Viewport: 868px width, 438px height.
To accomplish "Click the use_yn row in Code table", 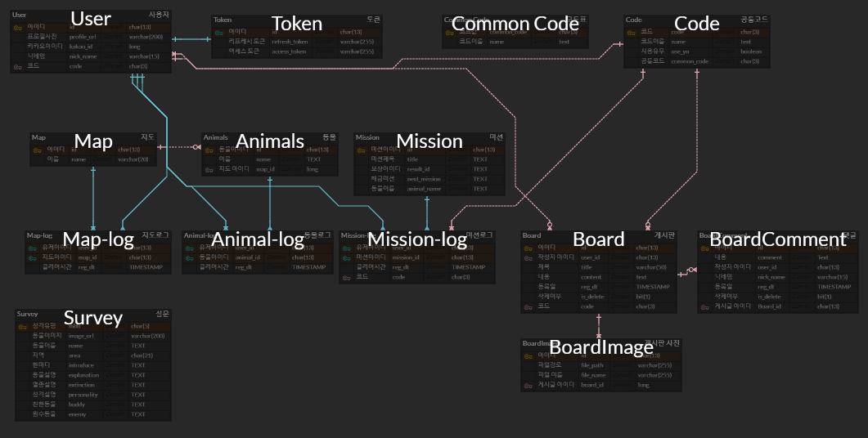I will pyautogui.click(x=697, y=51).
